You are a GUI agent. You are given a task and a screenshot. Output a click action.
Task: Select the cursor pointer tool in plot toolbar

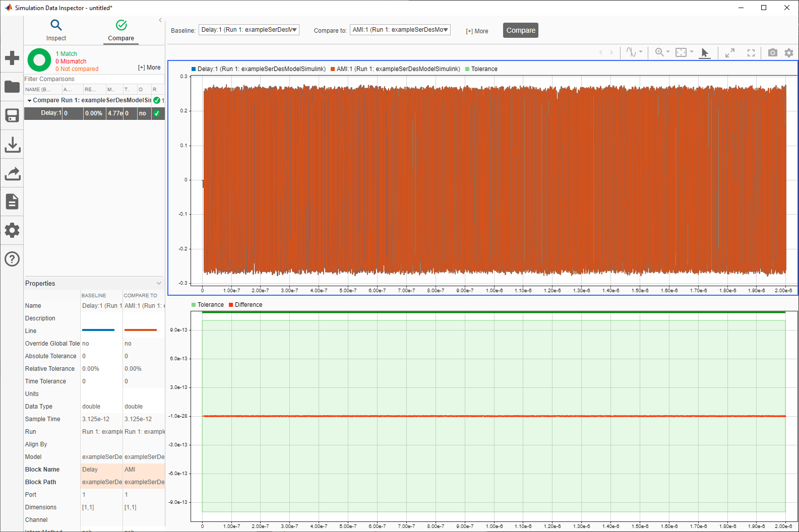point(705,52)
